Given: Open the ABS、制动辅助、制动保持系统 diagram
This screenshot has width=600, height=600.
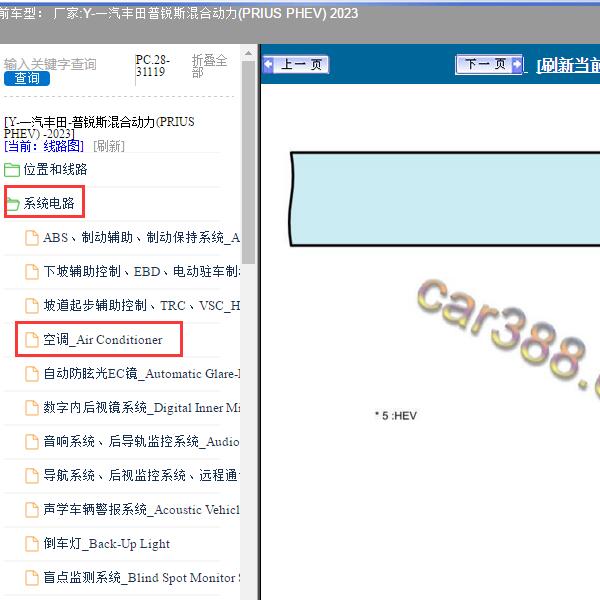Looking at the screenshot, I should click(141, 237).
